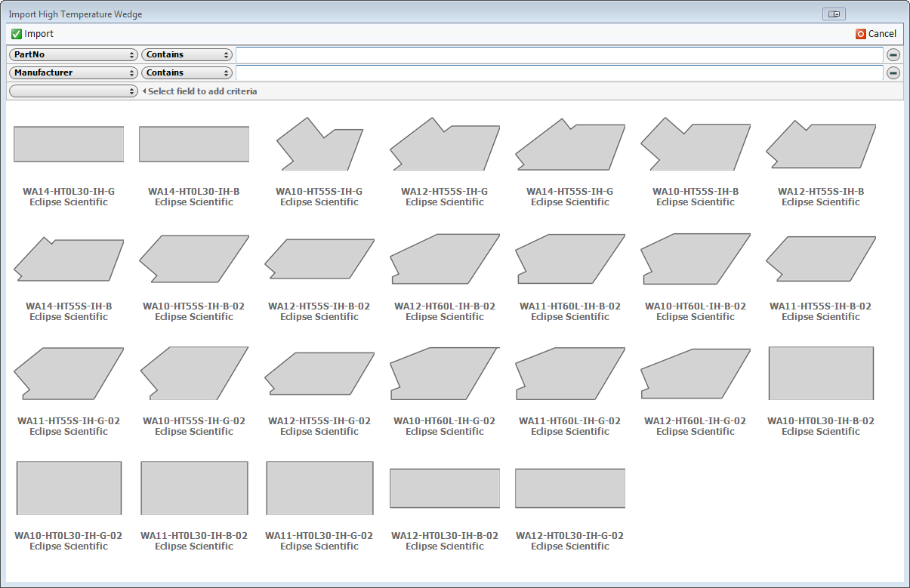Click Eclipse Scientific under WA12-HT60L-IH-G-02

pos(696,432)
